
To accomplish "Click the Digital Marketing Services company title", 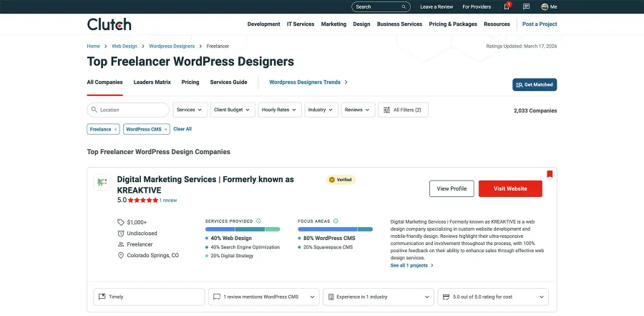I will click(x=205, y=185).
